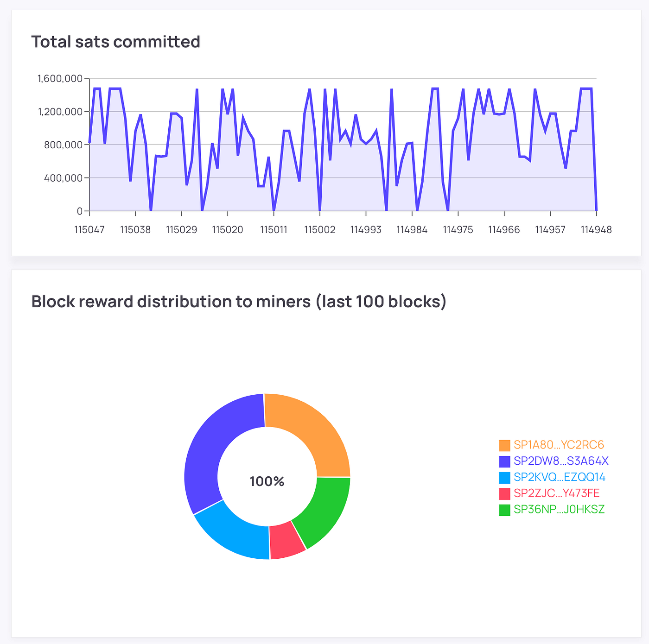Image resolution: width=649 pixels, height=644 pixels.
Task: Click the SP2KVQ...EZQQ14 legend text
Action: 560,477
